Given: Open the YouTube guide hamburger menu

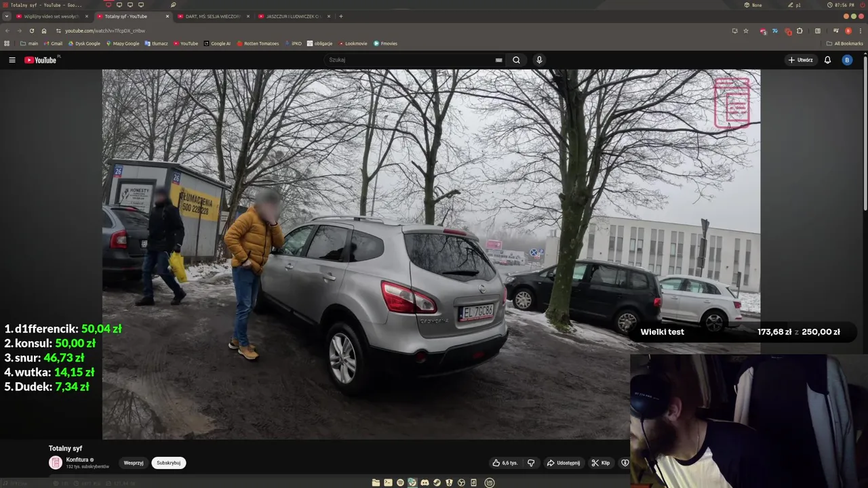Looking at the screenshot, I should [x=12, y=60].
